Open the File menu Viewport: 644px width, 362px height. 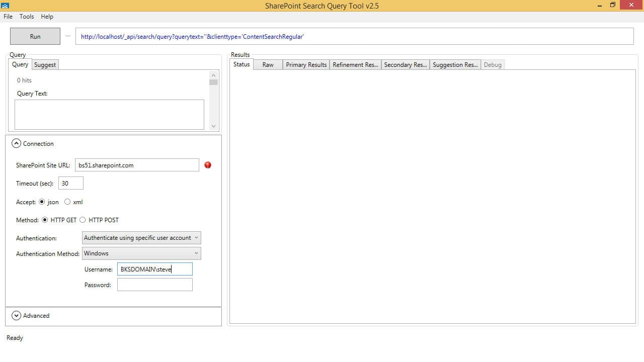(8, 17)
